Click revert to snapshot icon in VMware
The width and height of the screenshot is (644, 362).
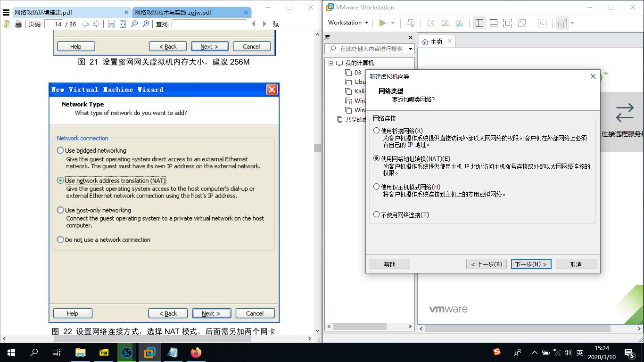445,23
